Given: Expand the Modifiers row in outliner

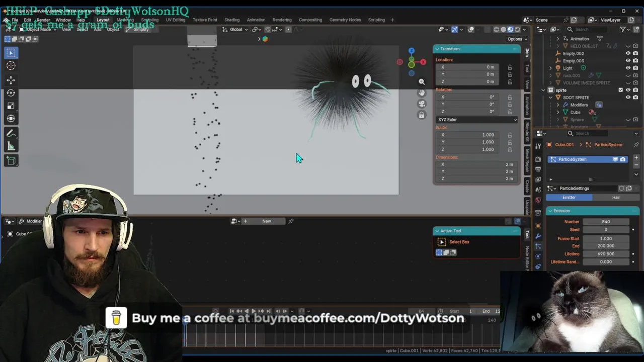Looking at the screenshot, I should [x=558, y=105].
